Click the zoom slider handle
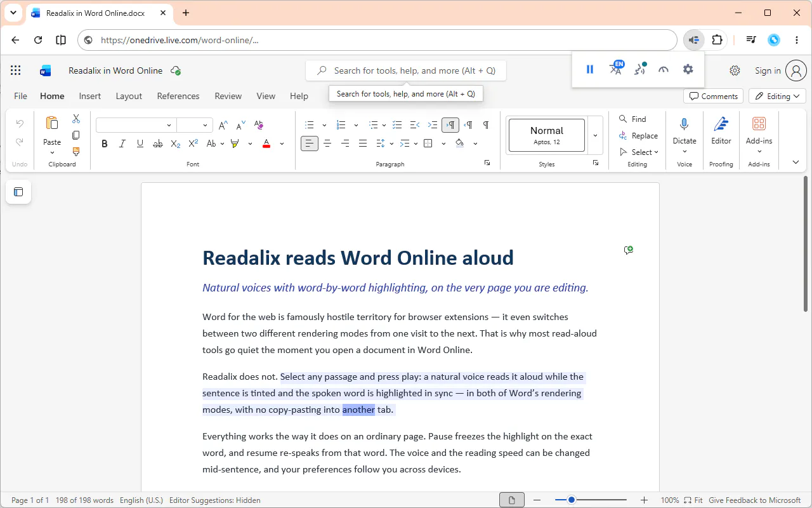812x508 pixels. click(x=572, y=500)
